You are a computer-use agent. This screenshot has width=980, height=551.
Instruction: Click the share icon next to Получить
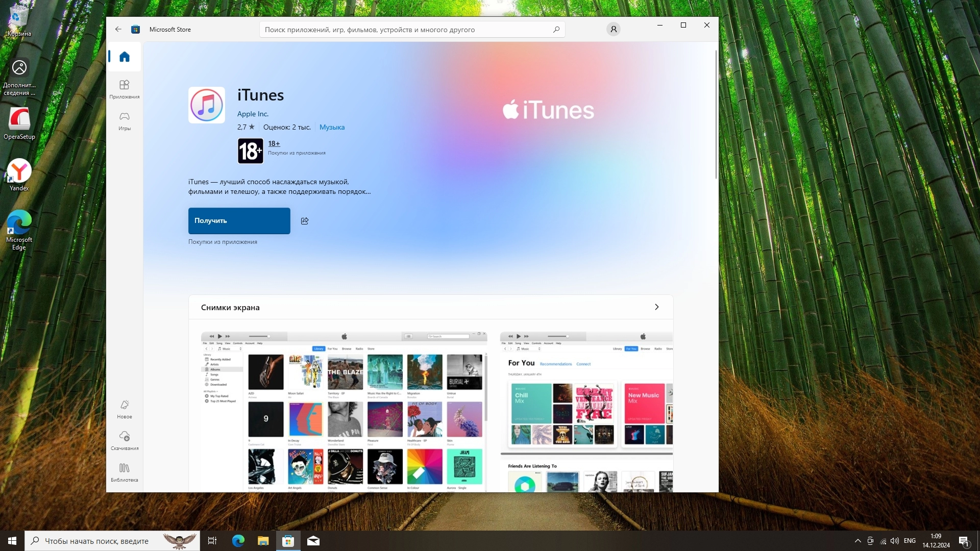click(305, 221)
